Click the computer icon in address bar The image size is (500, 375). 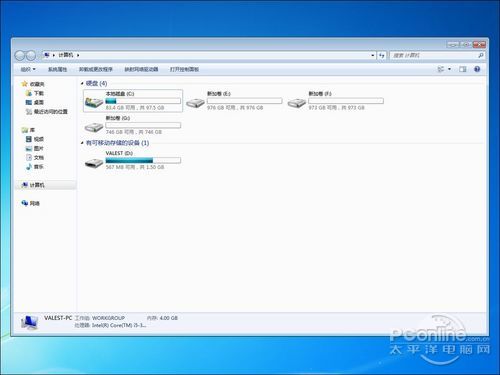47,55
